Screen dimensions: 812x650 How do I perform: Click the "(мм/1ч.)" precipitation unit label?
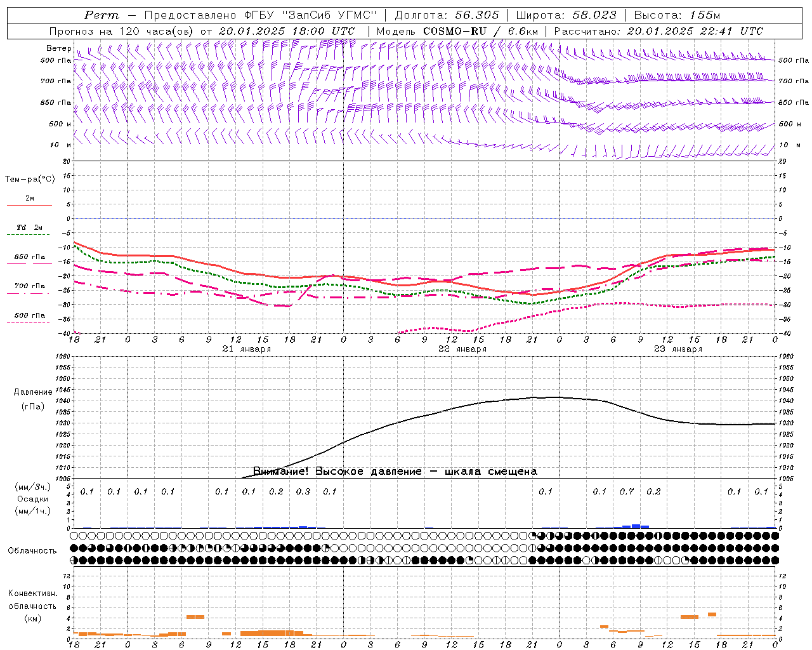click(x=33, y=511)
